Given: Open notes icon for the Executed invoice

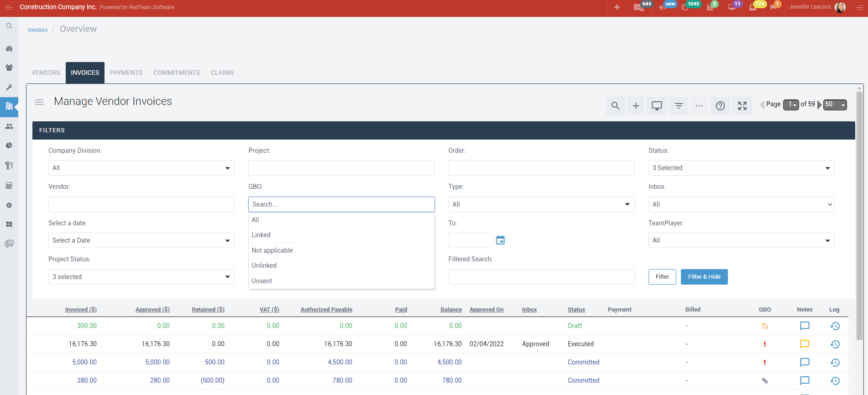Looking at the screenshot, I should pos(805,344).
